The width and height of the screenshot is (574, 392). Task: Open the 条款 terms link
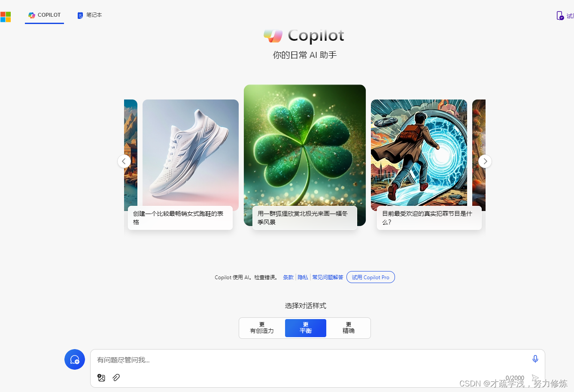(288, 277)
